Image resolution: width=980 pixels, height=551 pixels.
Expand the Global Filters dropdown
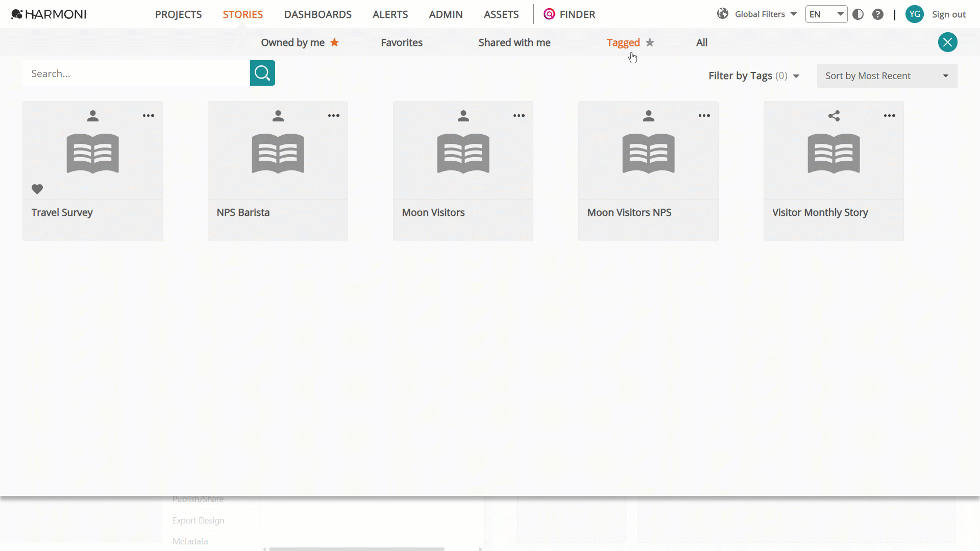point(757,14)
